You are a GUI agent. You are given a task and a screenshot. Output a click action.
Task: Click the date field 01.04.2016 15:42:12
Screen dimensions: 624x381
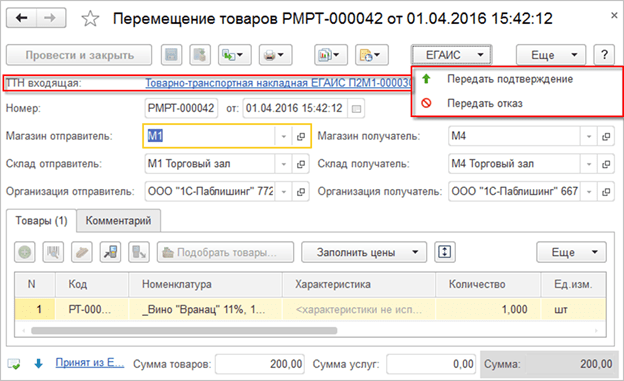[295, 108]
